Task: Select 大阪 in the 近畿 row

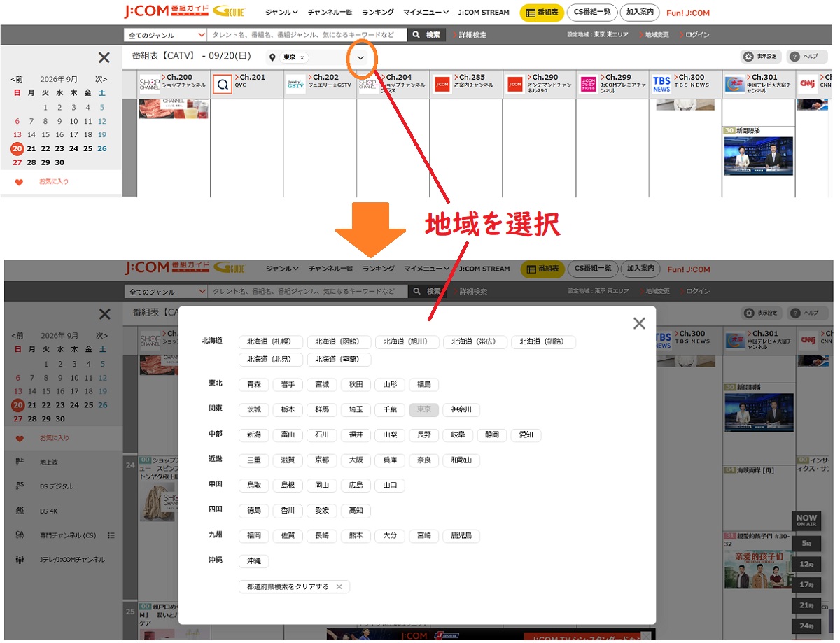Action: coord(356,460)
